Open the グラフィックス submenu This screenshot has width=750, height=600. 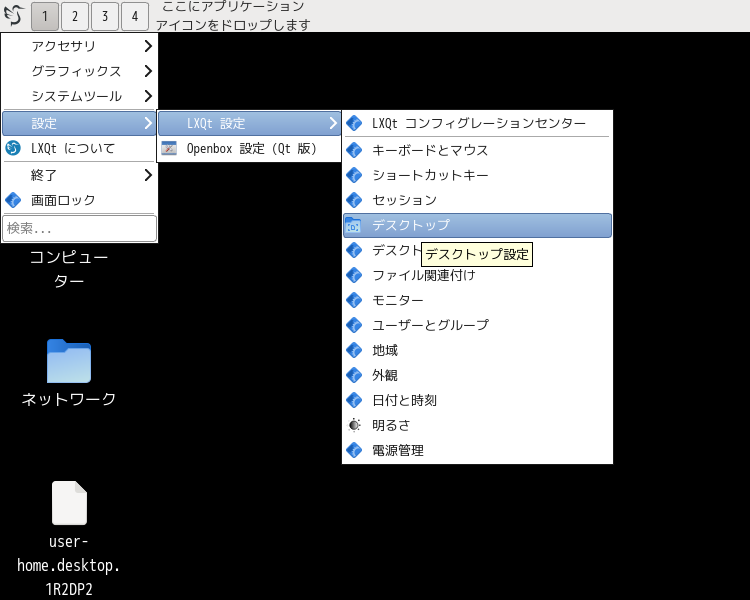pyautogui.click(x=79, y=71)
